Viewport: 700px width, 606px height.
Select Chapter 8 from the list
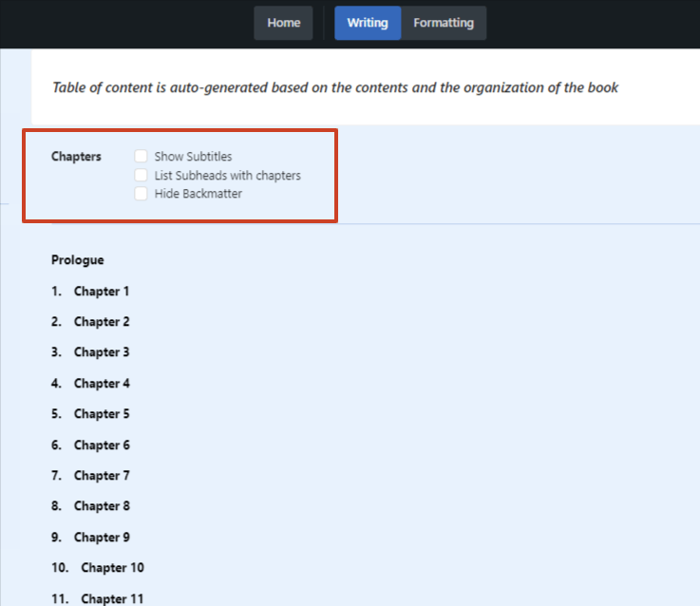tap(102, 506)
